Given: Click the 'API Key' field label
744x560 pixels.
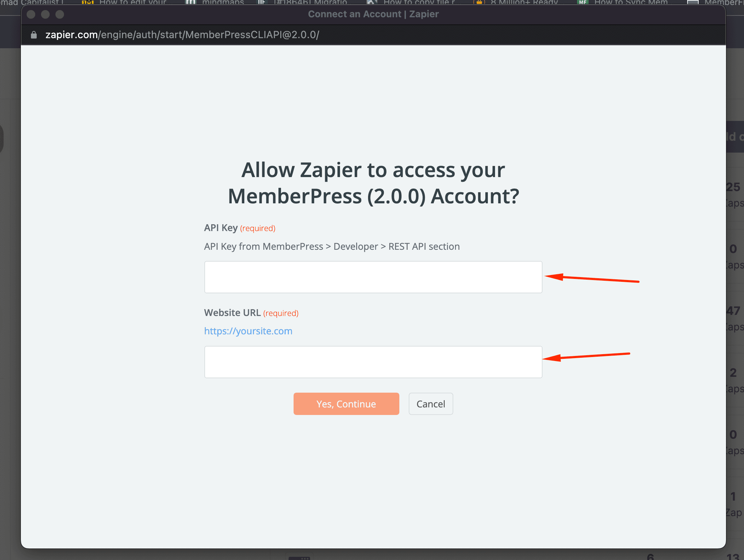Looking at the screenshot, I should pyautogui.click(x=221, y=228).
